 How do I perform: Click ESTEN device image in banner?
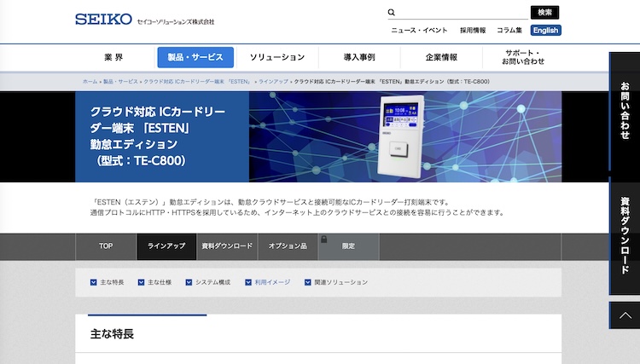(x=402, y=136)
